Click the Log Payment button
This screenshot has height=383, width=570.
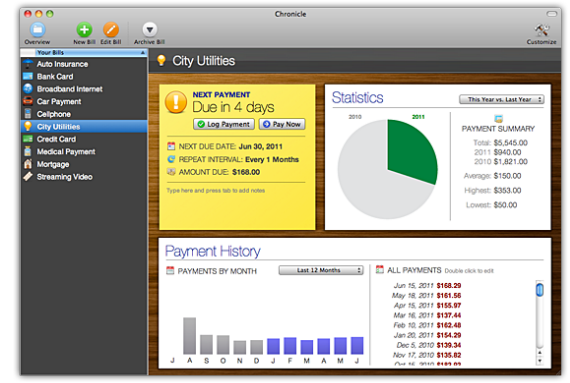[x=224, y=124]
